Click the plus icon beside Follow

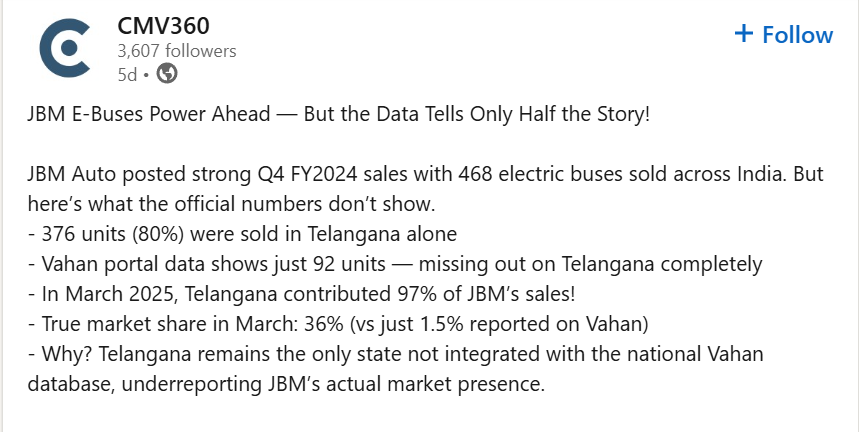[x=743, y=34]
